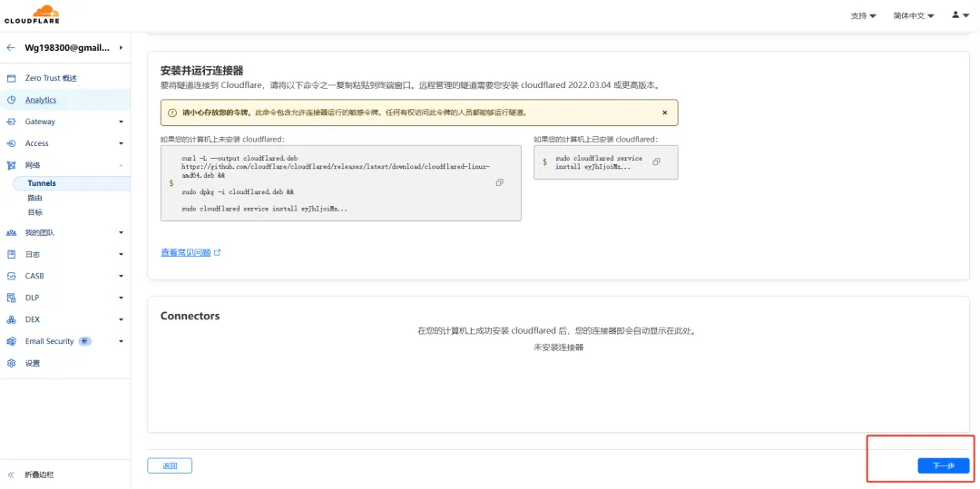Copy the full cloudflared install command

click(499, 182)
